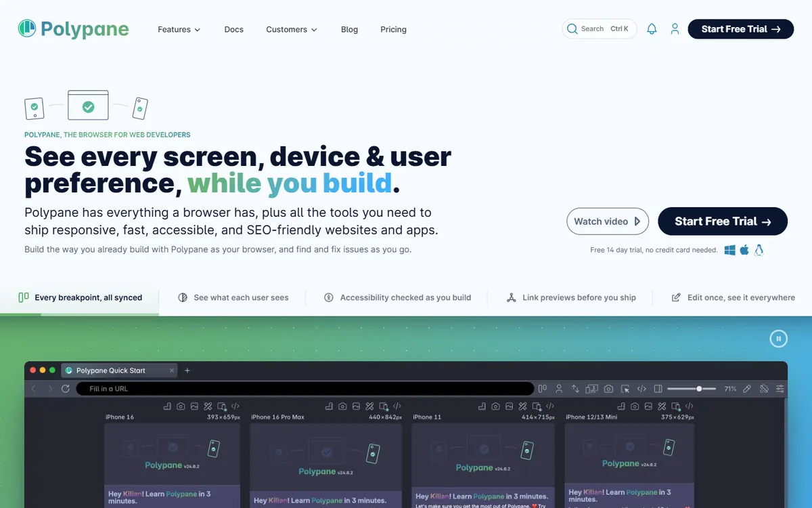This screenshot has height=508, width=812.
Task: Click the side panel layout icon
Action: pyautogui.click(x=658, y=389)
